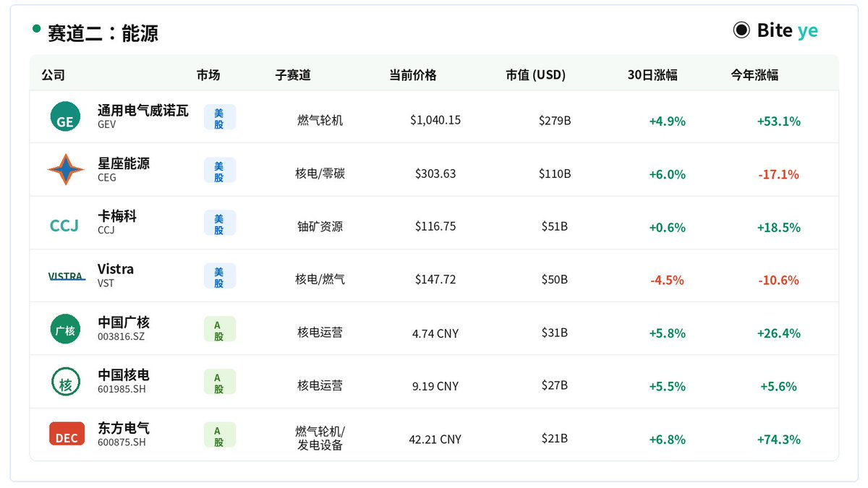868x488 pixels.
Task: Click the $21B market cap value
Action: [x=555, y=438]
